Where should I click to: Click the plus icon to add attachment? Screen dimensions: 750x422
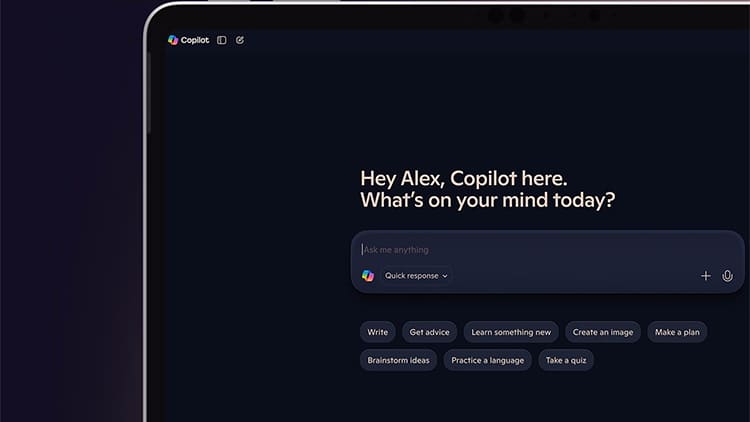(x=706, y=276)
